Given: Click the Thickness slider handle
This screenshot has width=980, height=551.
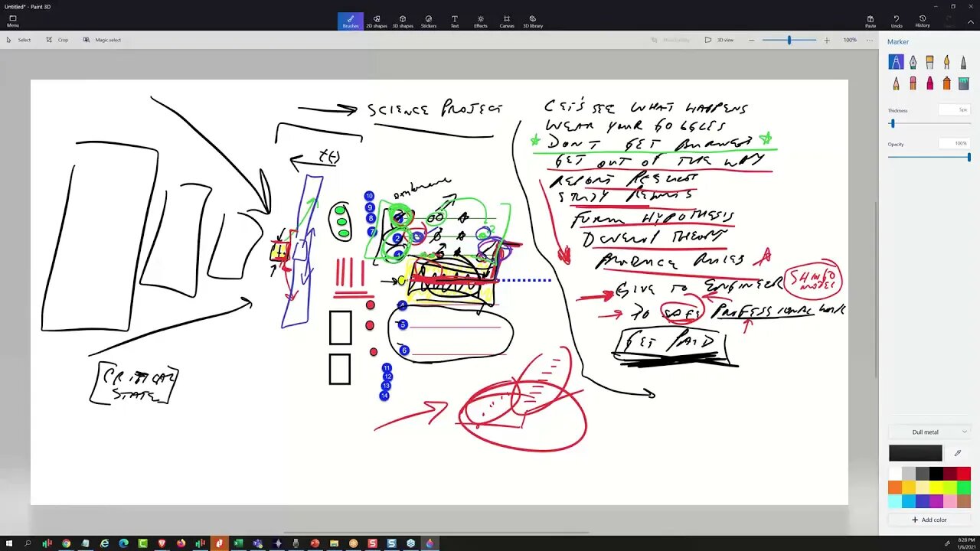Looking at the screenshot, I should 892,123.
